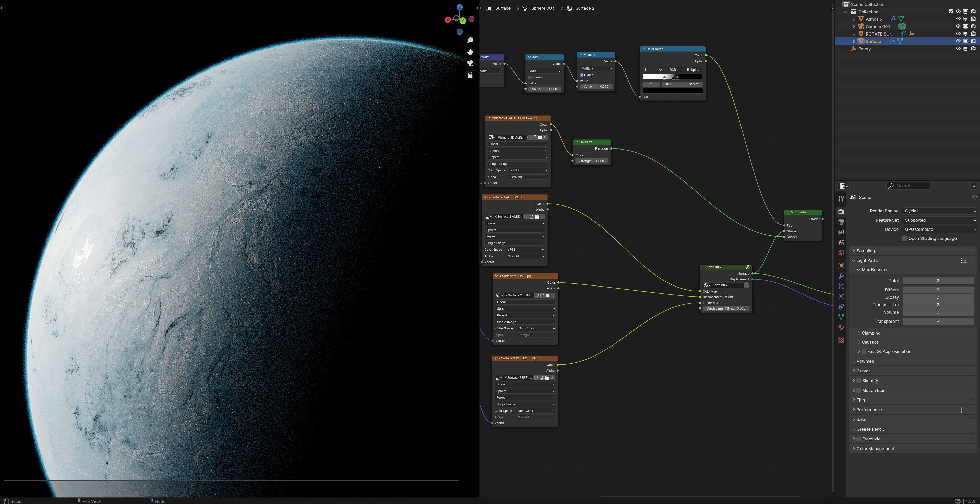Open the Particles properties tab
The image size is (980, 504).
pos(841,286)
